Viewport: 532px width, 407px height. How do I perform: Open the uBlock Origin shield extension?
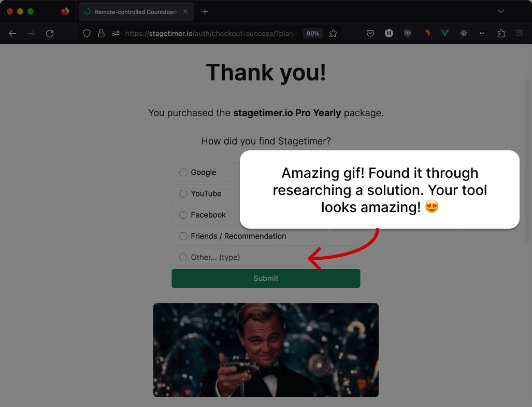(x=408, y=33)
